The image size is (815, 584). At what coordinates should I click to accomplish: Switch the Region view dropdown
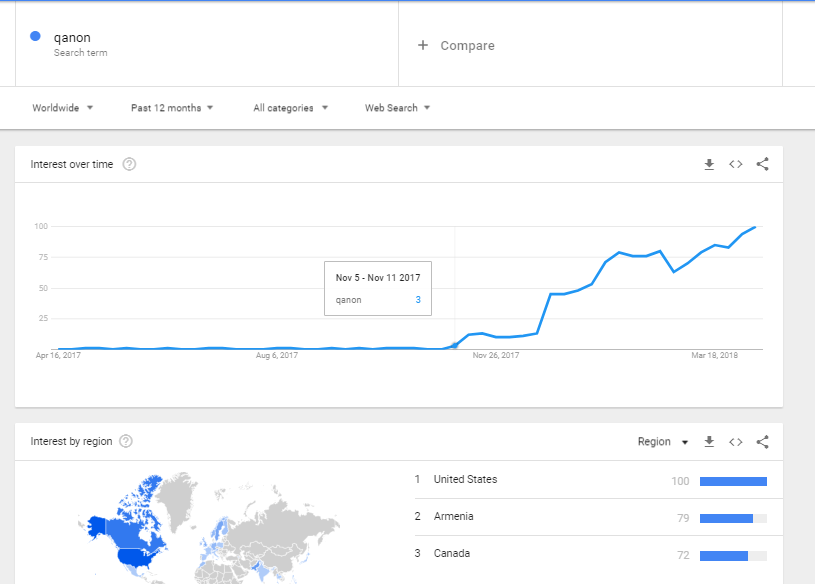pos(663,441)
